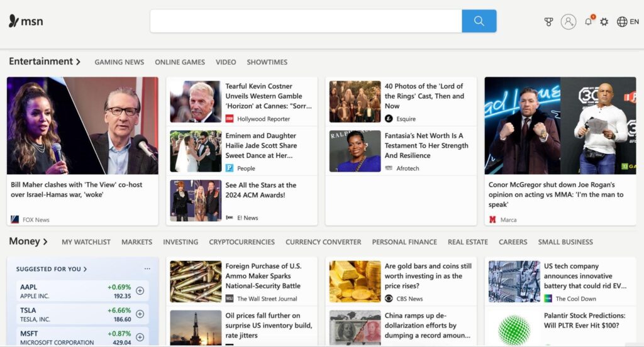Open the notifications bell
This screenshot has width=644, height=347.
[589, 21]
